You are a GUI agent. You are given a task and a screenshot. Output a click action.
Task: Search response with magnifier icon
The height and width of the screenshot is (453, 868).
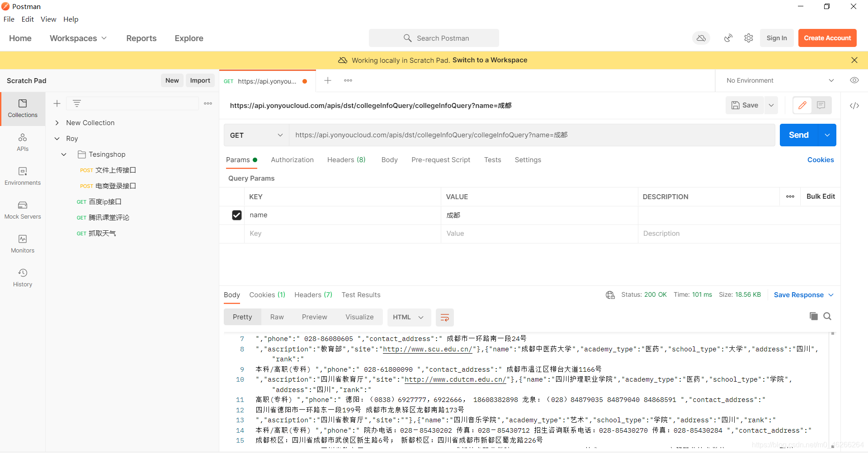827,316
